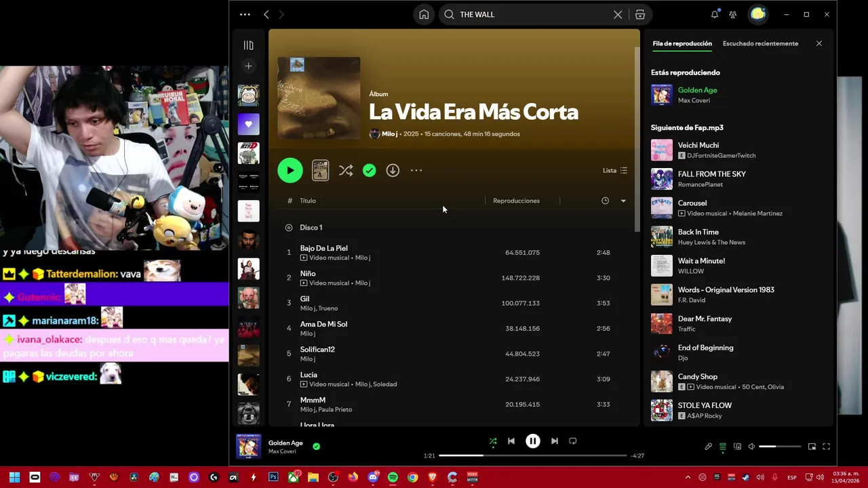The height and width of the screenshot is (488, 868).
Task: Open Spotify from the Windows taskbar
Action: click(393, 477)
